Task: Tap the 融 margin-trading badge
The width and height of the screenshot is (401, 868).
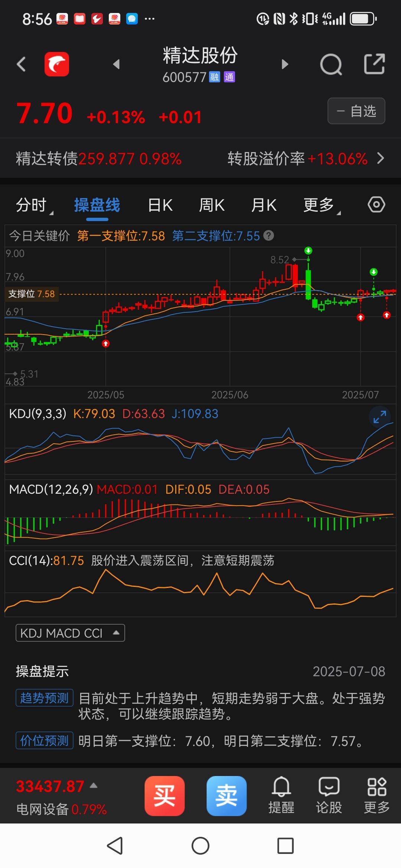Action: click(215, 77)
